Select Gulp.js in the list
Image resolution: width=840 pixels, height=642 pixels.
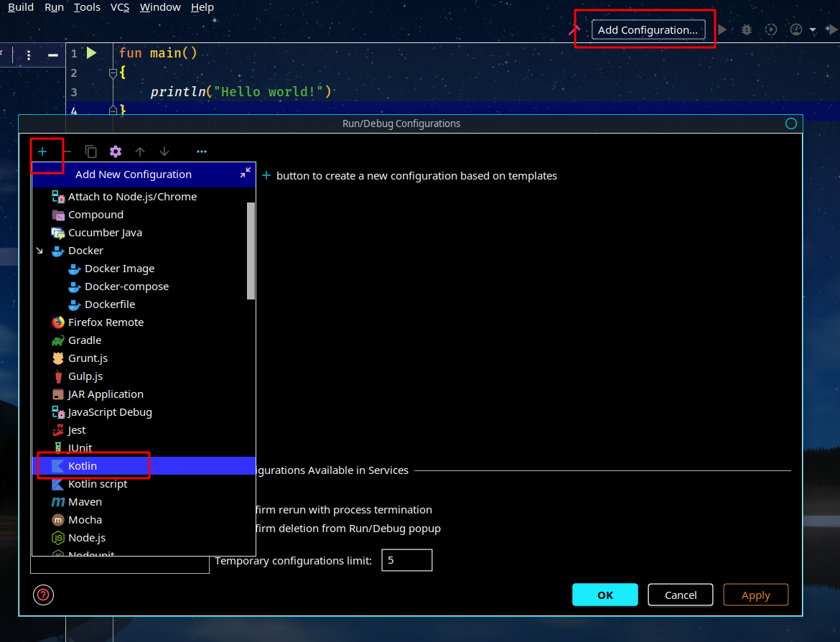point(144,376)
